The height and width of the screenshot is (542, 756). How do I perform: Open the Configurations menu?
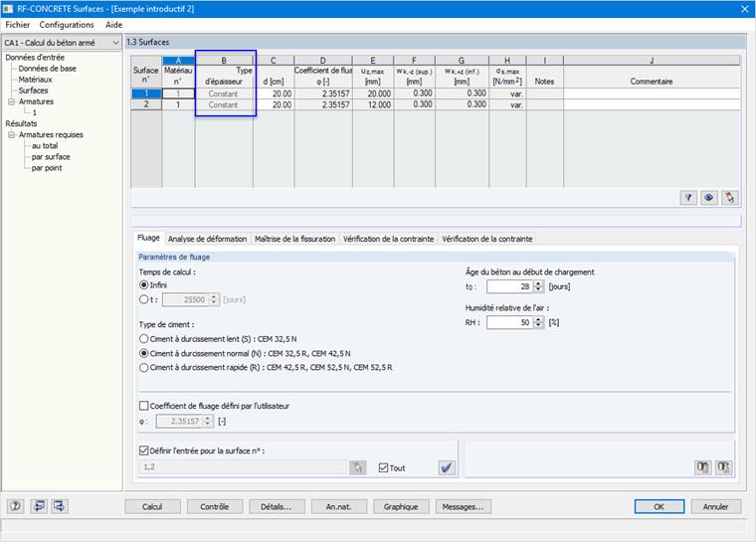(x=67, y=25)
